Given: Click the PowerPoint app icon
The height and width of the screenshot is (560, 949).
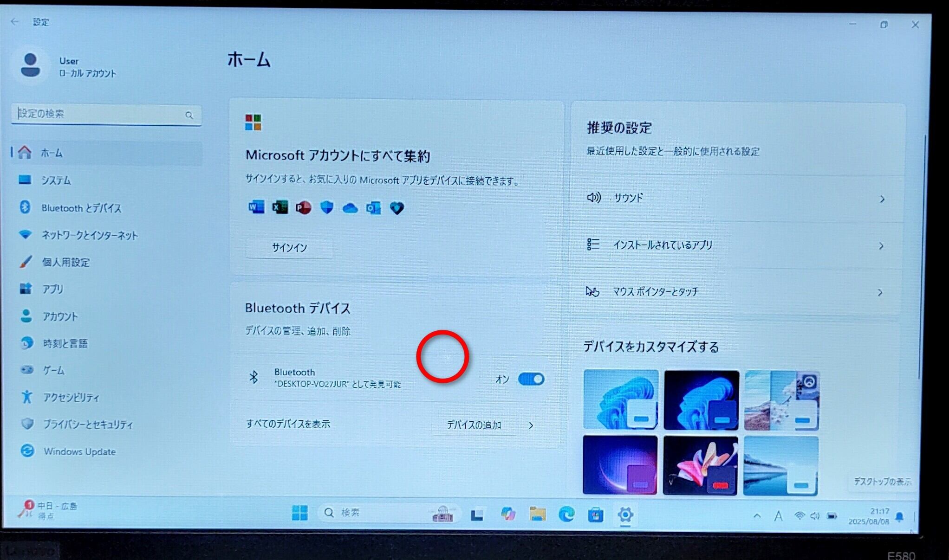Looking at the screenshot, I should [x=303, y=207].
